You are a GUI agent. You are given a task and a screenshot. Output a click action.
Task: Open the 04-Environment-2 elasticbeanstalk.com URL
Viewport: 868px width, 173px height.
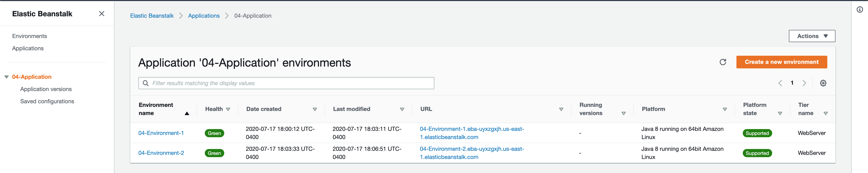point(471,153)
